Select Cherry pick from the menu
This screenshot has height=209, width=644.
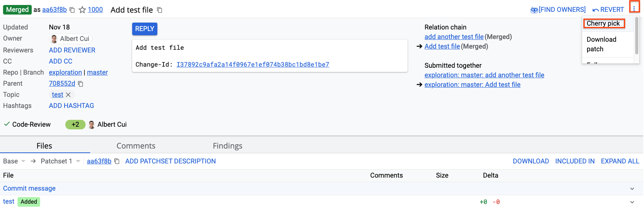[x=603, y=23]
